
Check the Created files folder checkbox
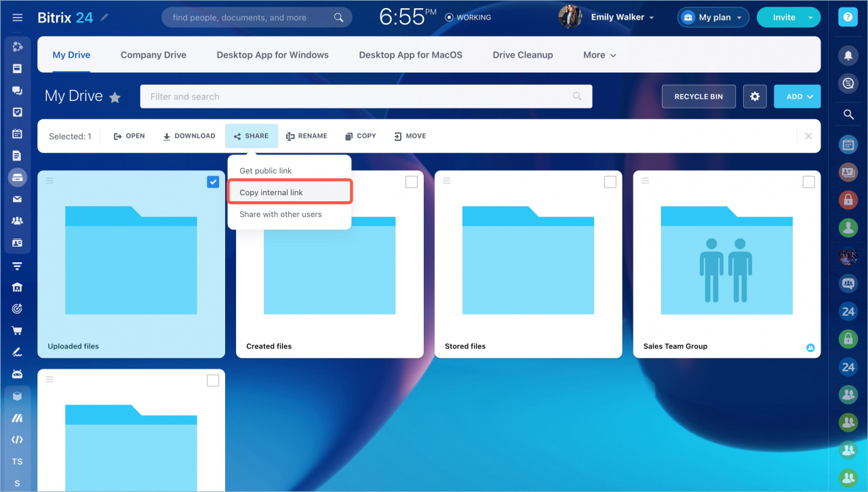point(412,182)
